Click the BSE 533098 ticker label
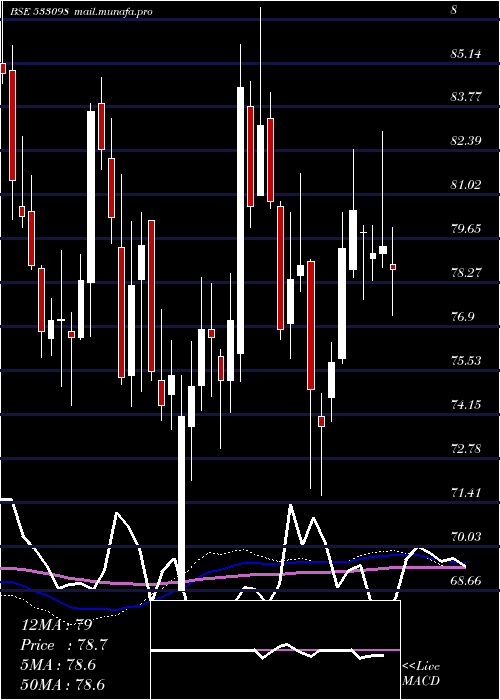This screenshot has height=700, width=500. pyautogui.click(x=39, y=11)
